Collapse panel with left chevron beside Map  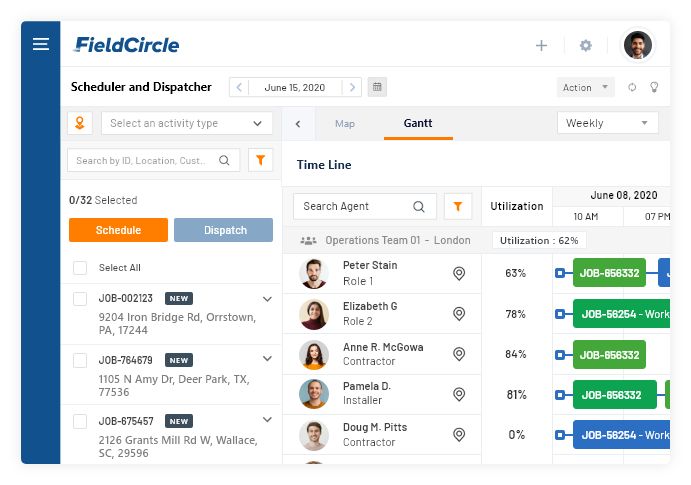point(298,124)
